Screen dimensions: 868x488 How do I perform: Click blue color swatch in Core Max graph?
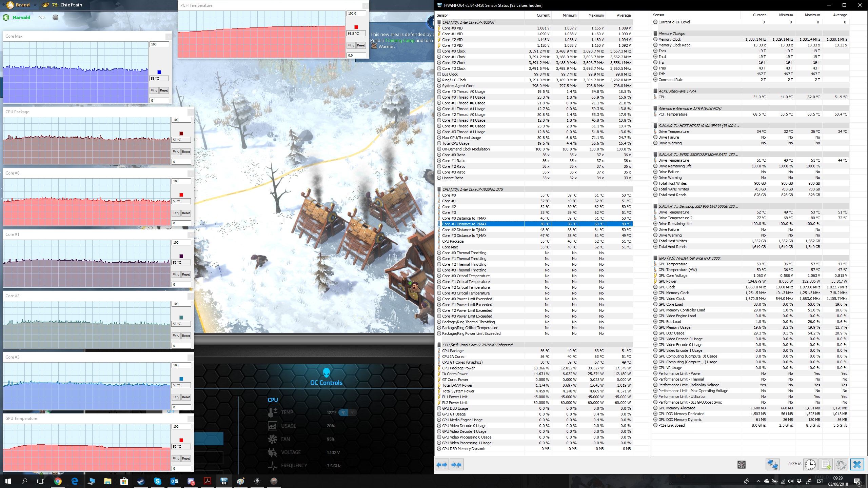click(x=159, y=72)
